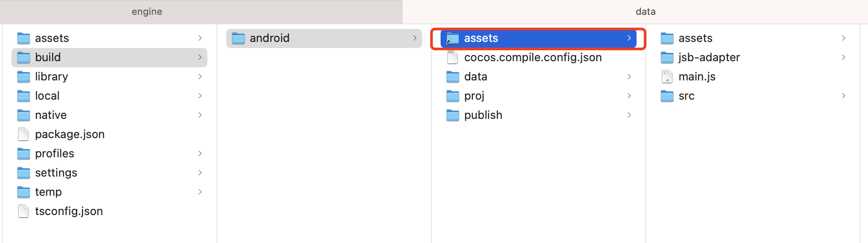Switch to the engine tab

pyautogui.click(x=147, y=12)
